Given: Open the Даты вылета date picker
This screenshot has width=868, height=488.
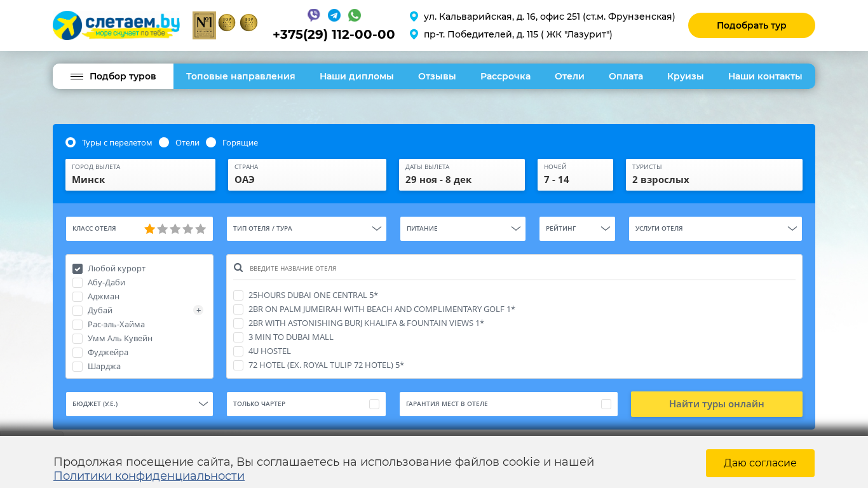Looking at the screenshot, I should (x=462, y=175).
